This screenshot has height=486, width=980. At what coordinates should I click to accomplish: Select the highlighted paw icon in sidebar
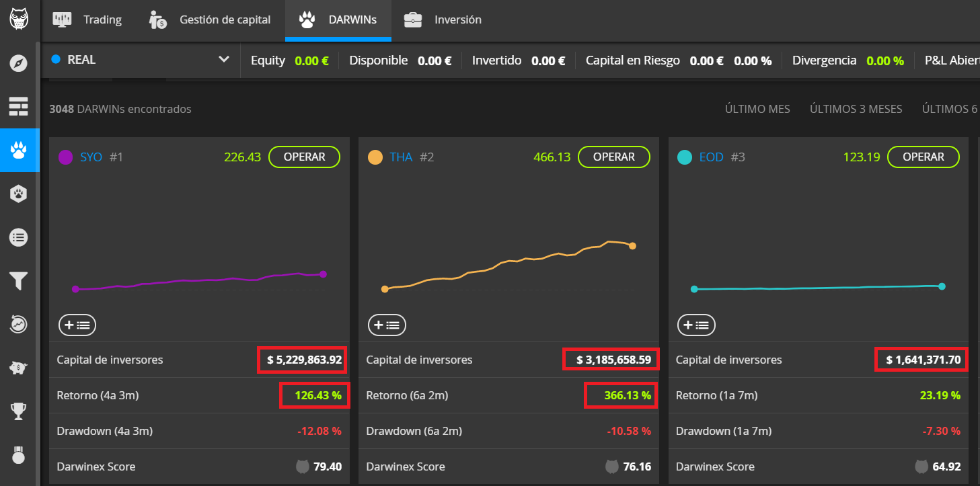pos(19,150)
